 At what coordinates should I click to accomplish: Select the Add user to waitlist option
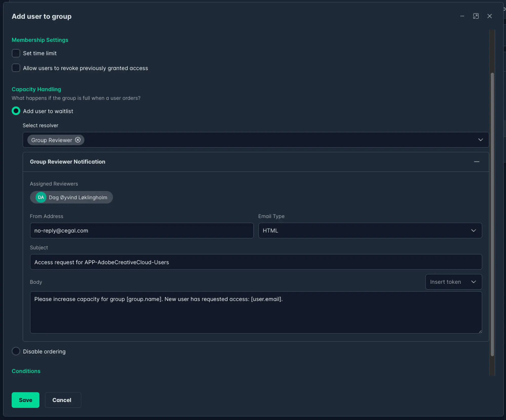point(16,111)
